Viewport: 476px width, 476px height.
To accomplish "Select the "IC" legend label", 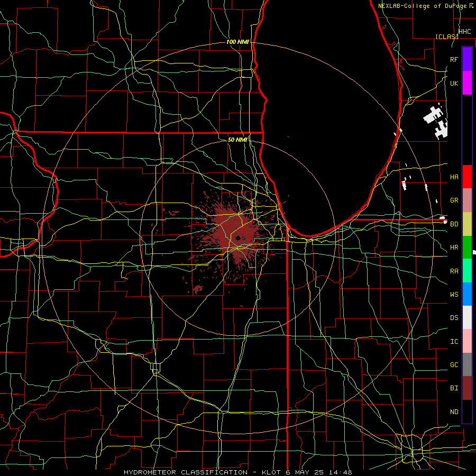I will click(454, 342).
